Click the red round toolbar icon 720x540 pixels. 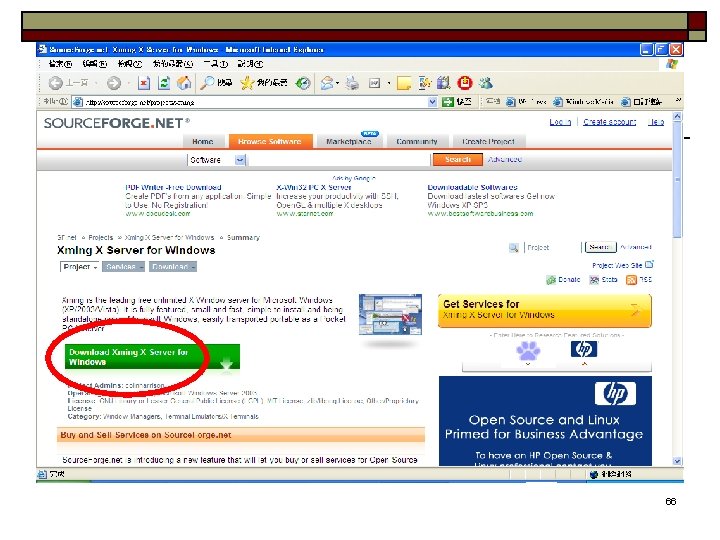tap(465, 83)
